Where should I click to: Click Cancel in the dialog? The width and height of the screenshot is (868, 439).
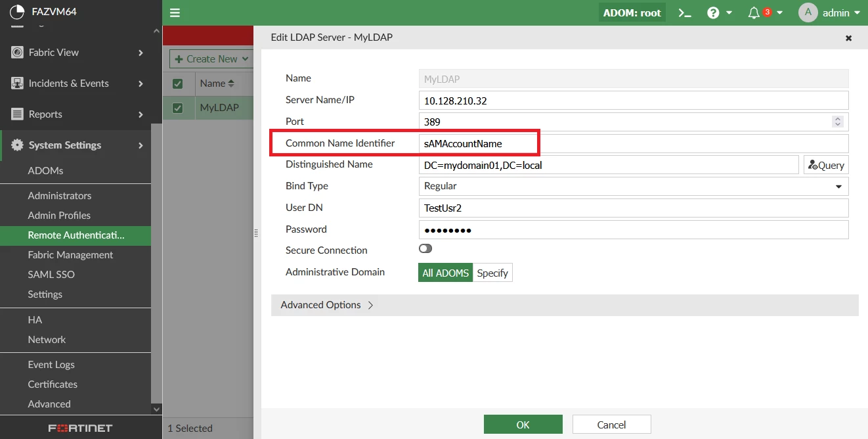click(611, 425)
